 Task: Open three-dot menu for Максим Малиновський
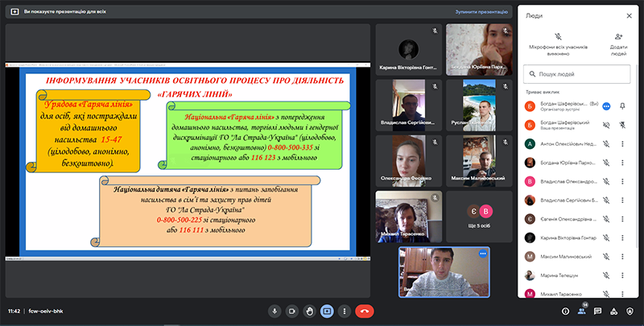622,257
